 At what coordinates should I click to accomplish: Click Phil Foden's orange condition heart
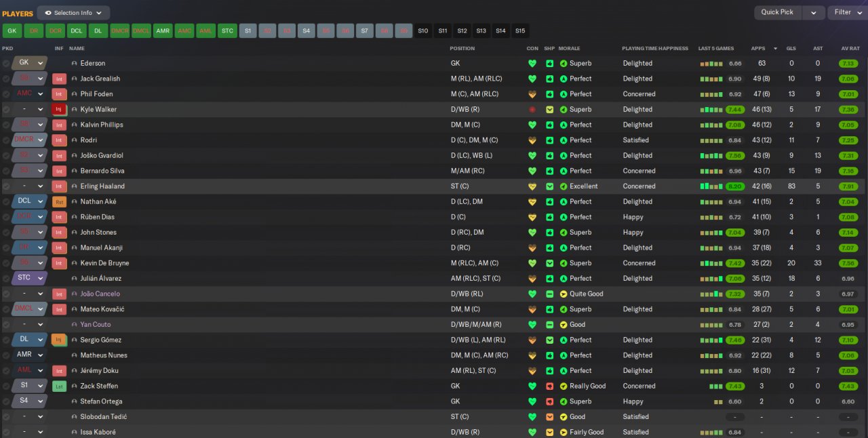click(532, 94)
